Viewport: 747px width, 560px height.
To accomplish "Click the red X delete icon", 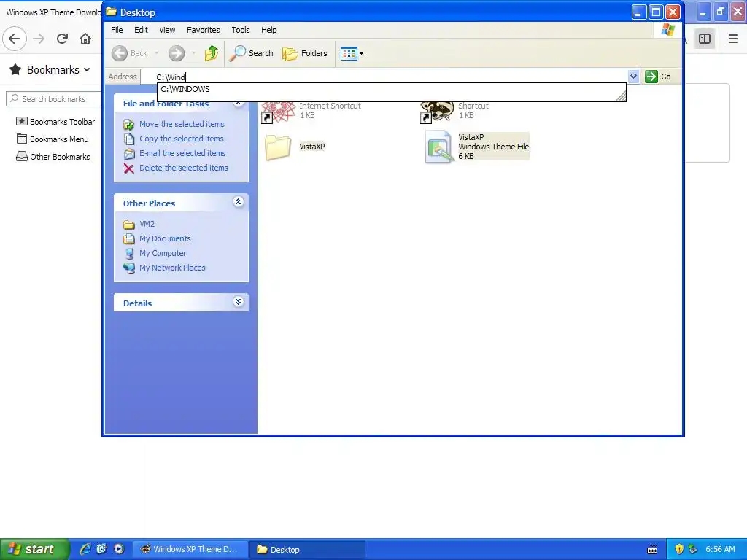I will pyautogui.click(x=128, y=168).
